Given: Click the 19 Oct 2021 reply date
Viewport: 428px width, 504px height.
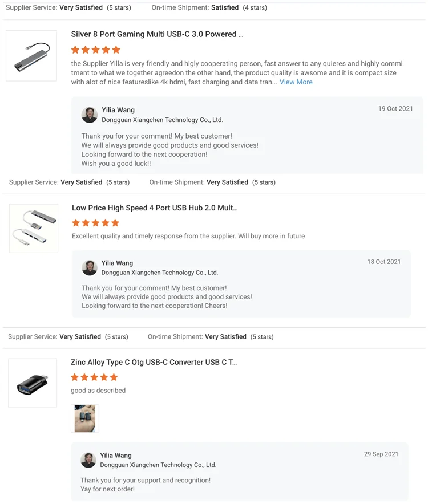Looking at the screenshot, I should (x=395, y=109).
